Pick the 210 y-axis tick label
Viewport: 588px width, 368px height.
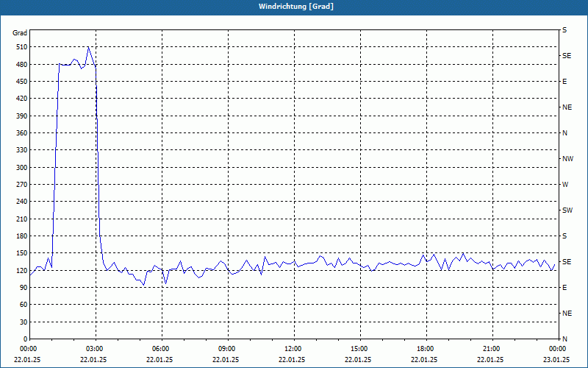click(22, 219)
